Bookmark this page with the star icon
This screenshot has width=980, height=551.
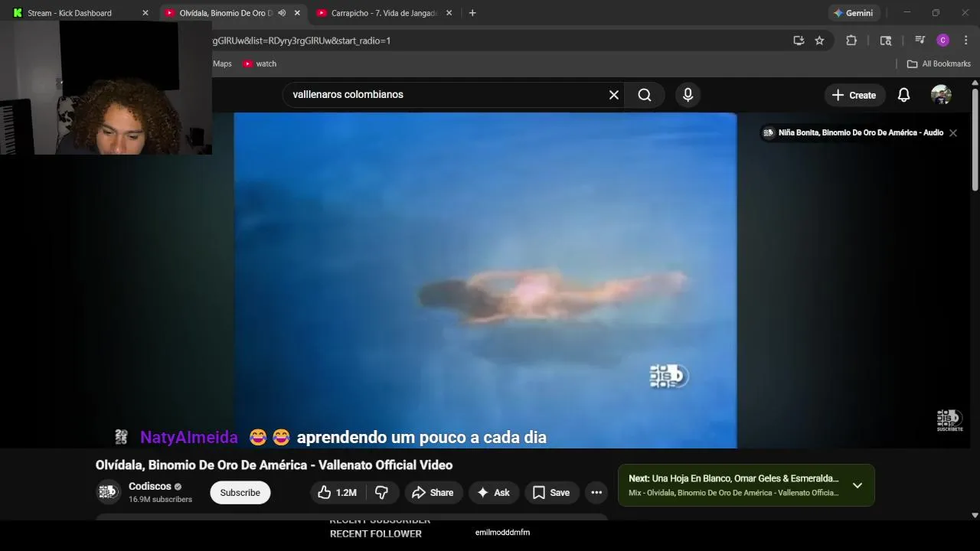(x=819, y=41)
